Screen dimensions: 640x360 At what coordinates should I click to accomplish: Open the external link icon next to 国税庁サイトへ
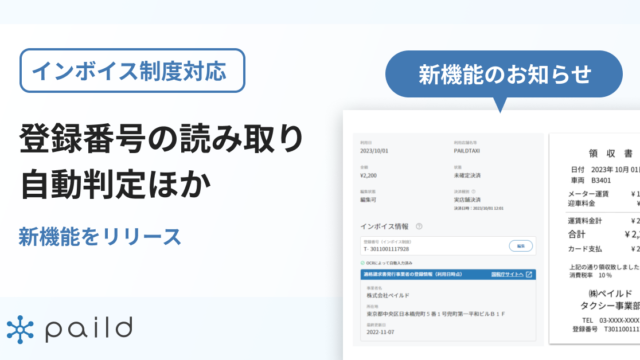[529, 274]
